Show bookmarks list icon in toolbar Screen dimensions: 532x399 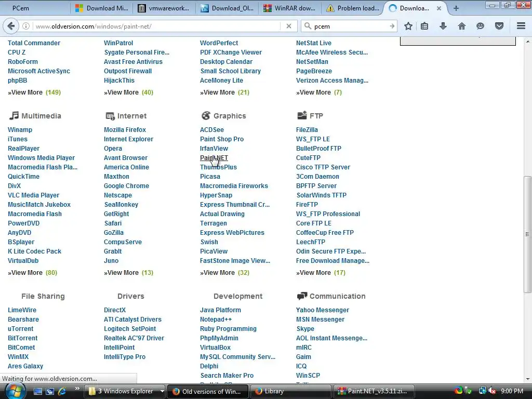tap(424, 26)
